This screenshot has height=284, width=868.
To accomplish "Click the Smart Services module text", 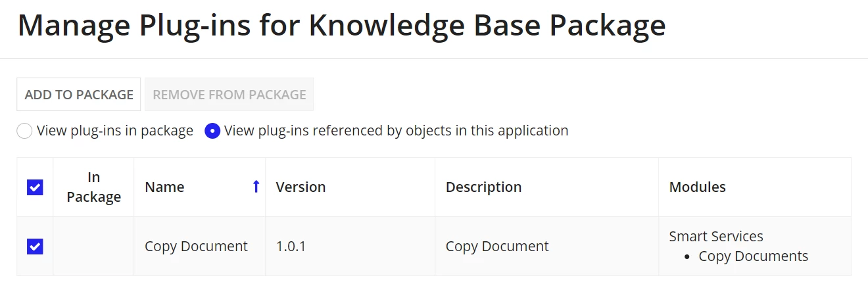I will pyautogui.click(x=716, y=236).
